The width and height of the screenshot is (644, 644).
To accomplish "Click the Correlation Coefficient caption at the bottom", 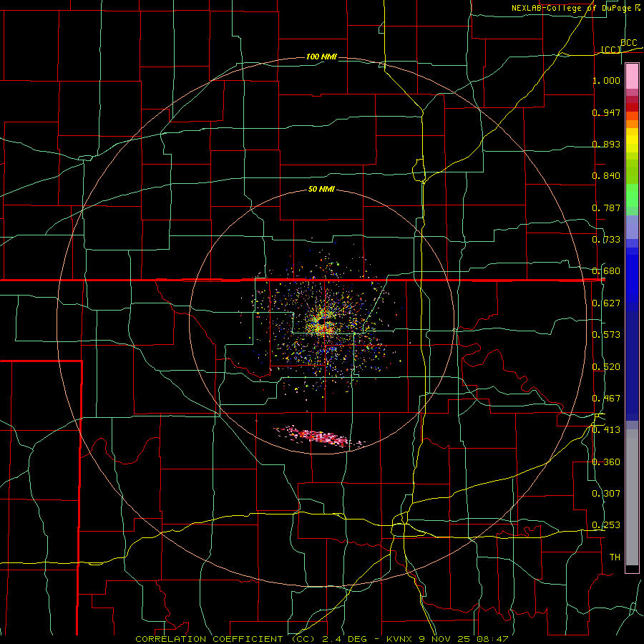I will 321,639.
